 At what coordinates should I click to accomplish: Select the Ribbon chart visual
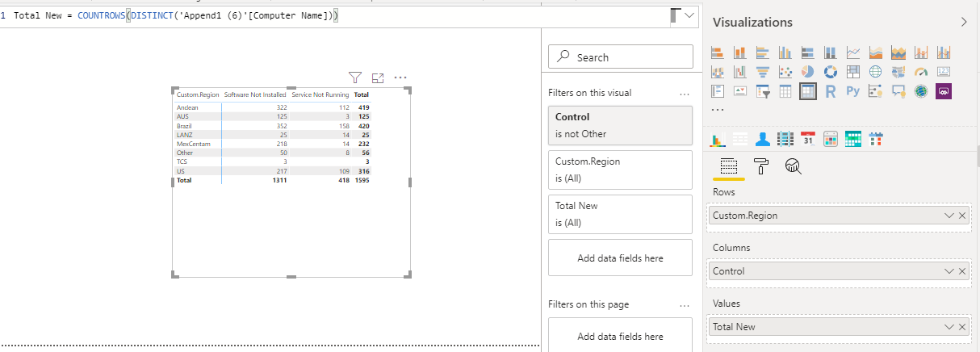coord(717,72)
